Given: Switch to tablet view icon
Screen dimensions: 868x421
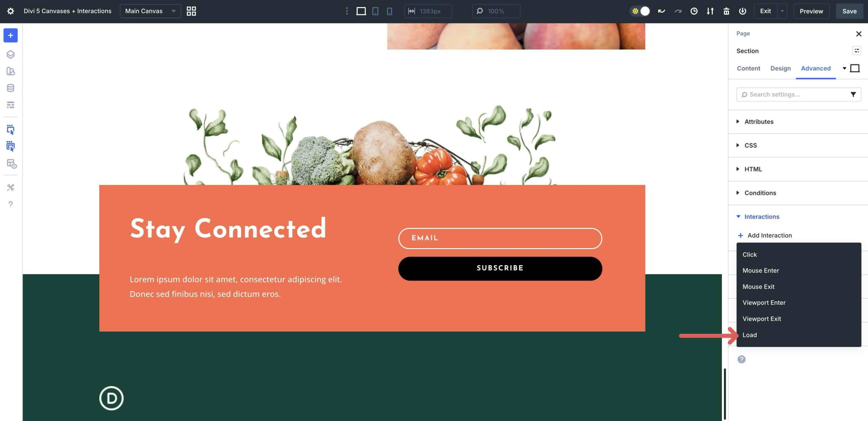Looking at the screenshot, I should (x=375, y=11).
